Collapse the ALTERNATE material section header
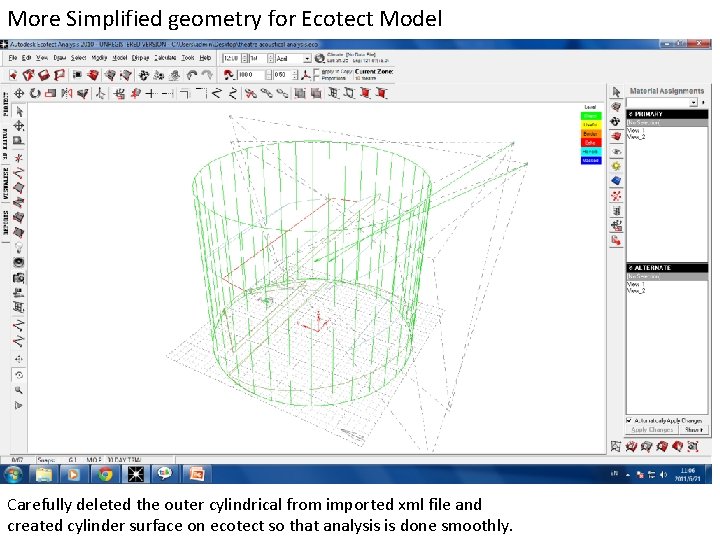720x540 pixels. click(x=667, y=268)
